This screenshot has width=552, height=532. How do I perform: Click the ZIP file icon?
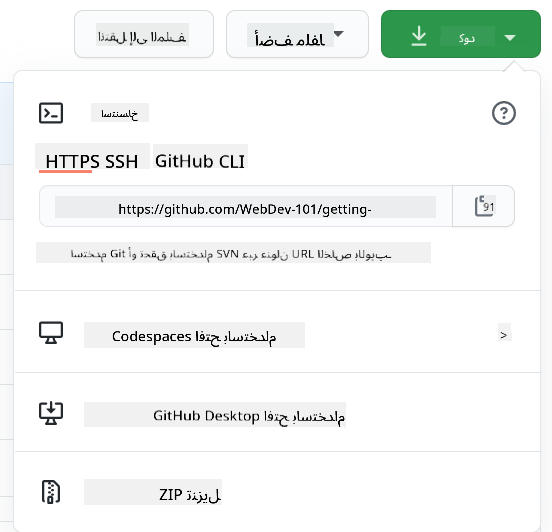click(x=51, y=492)
